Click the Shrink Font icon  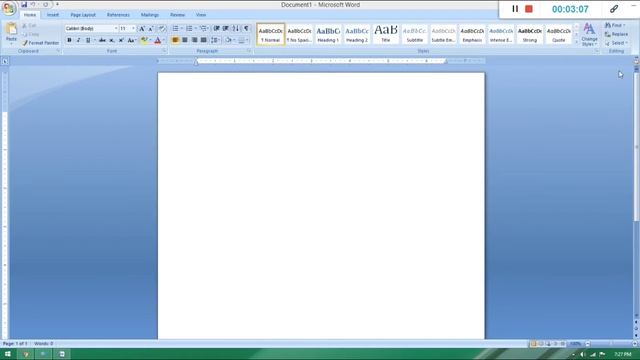tap(151, 29)
